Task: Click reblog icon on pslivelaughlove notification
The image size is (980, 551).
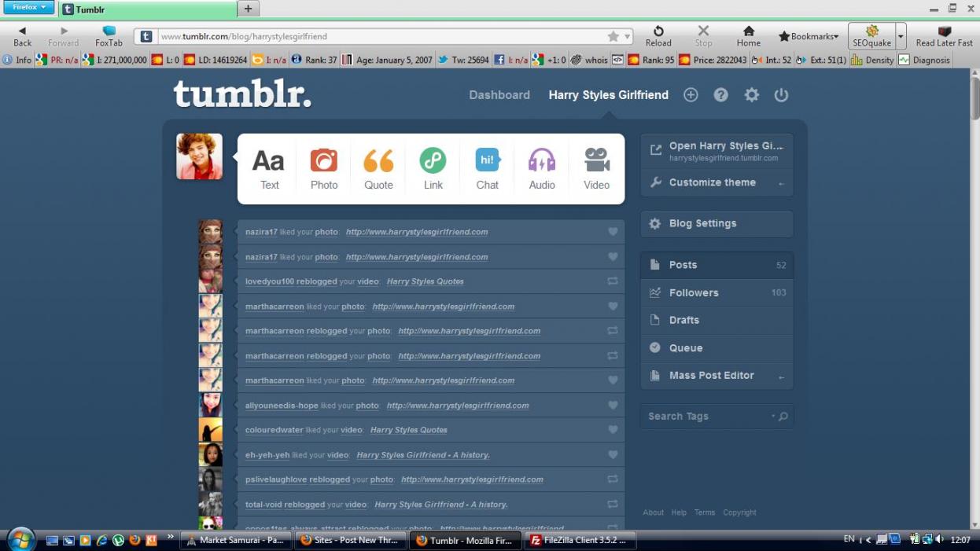Action: [613, 479]
